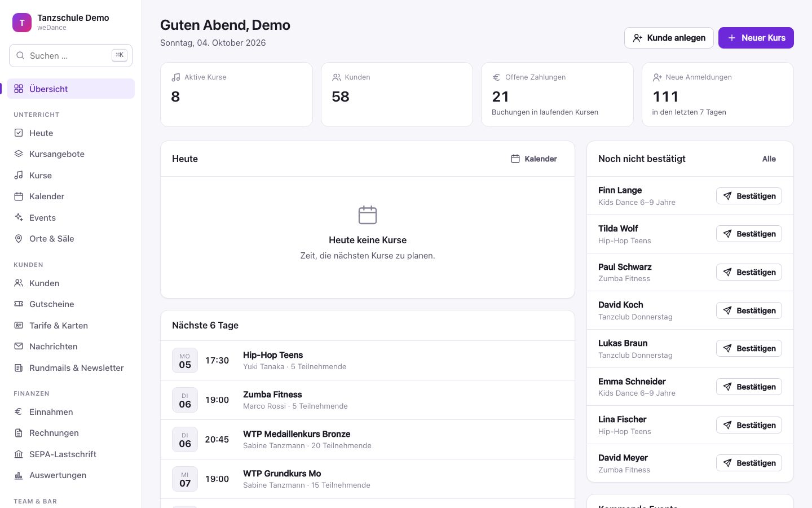
Task: Open WTP Grundkurs Mo row
Action: tap(368, 479)
